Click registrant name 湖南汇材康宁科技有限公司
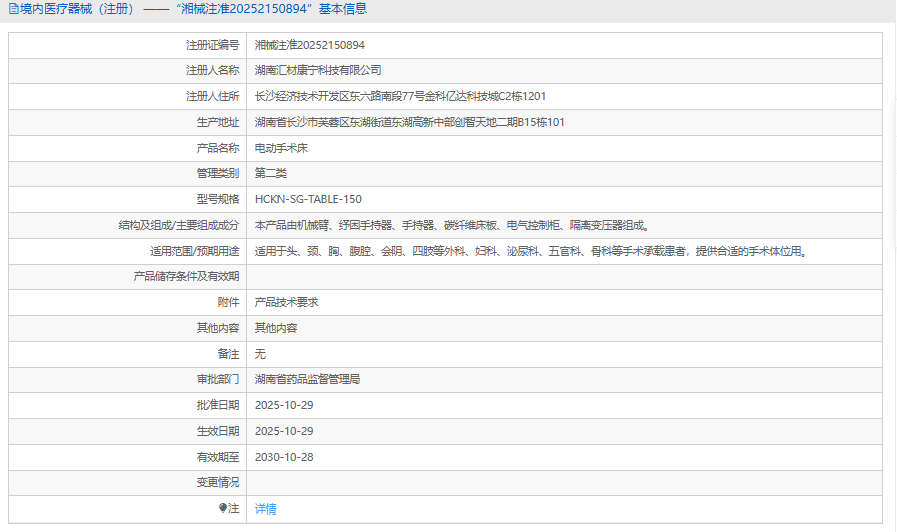 pos(318,71)
